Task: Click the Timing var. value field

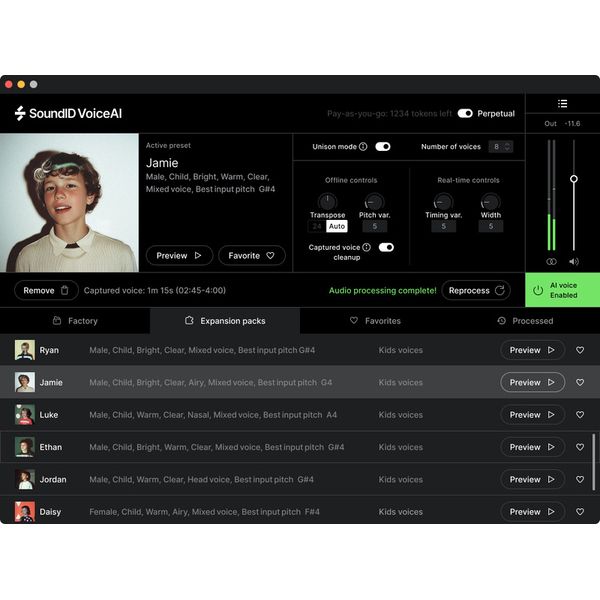Action: [x=443, y=226]
